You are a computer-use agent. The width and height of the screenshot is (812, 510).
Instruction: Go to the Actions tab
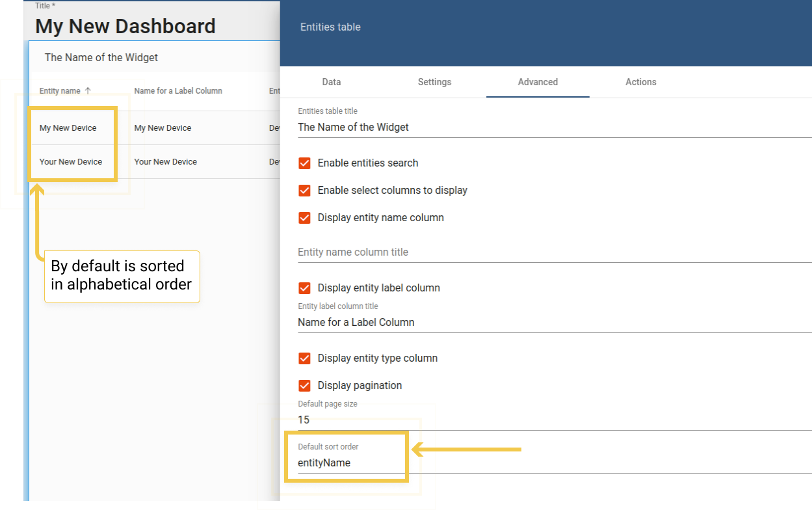click(641, 82)
